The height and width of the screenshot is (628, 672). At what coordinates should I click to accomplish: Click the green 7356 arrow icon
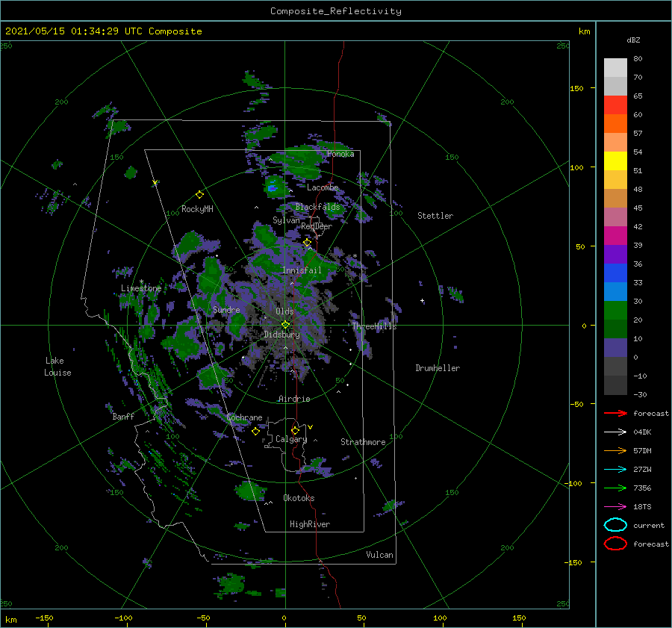tap(615, 488)
